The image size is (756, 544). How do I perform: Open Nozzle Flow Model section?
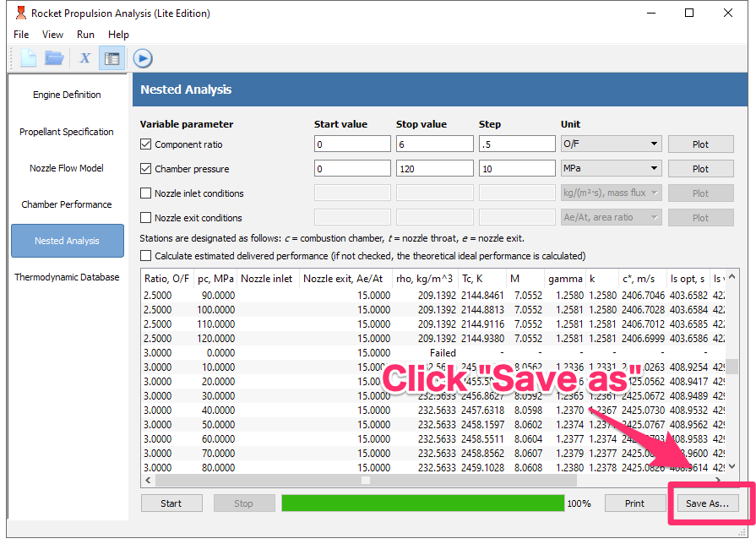(67, 168)
